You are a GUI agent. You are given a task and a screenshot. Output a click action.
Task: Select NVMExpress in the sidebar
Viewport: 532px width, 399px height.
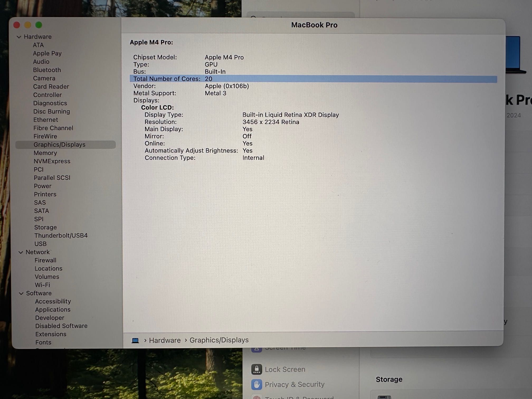point(52,161)
